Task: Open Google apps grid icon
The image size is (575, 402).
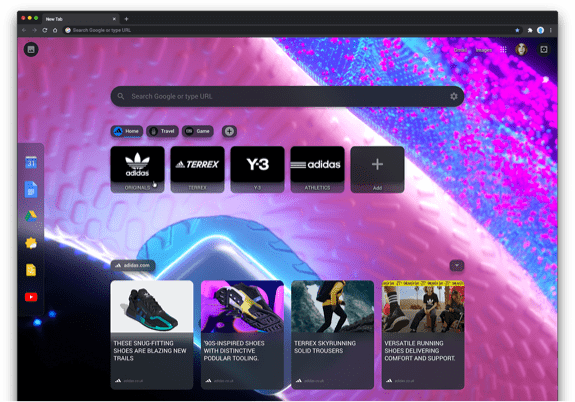Action: point(503,50)
